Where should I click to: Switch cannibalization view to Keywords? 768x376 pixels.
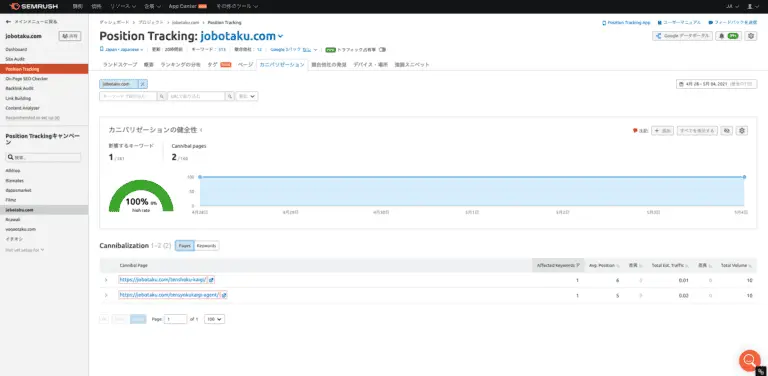(x=207, y=246)
